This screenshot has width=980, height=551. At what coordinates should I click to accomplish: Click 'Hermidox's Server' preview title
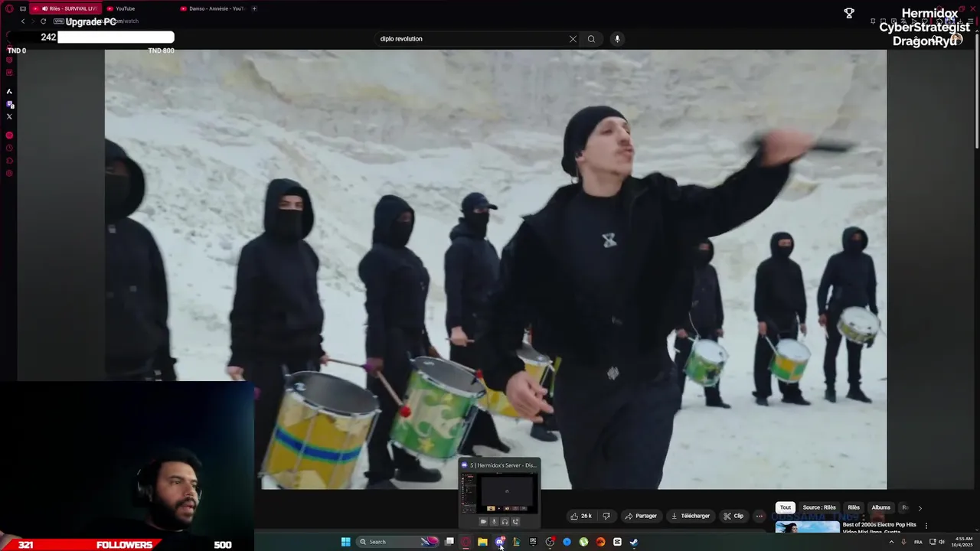503,465
